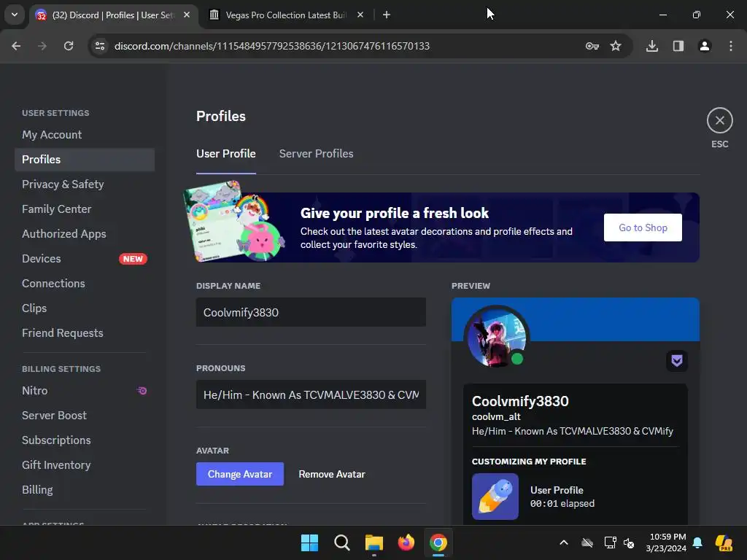Click the Pronouns input field
Viewport: 747px width, 560px height.
[311, 394]
